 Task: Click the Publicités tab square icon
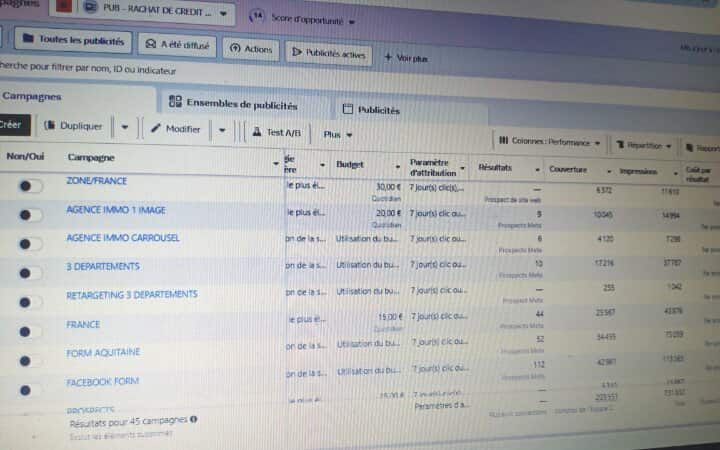click(x=348, y=109)
